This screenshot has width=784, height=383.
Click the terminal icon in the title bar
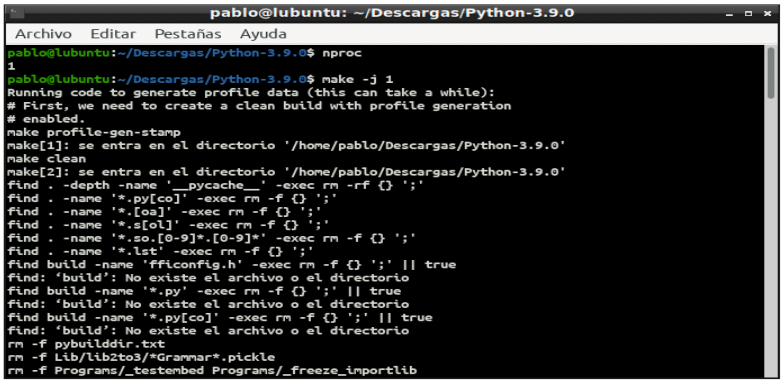[18, 13]
